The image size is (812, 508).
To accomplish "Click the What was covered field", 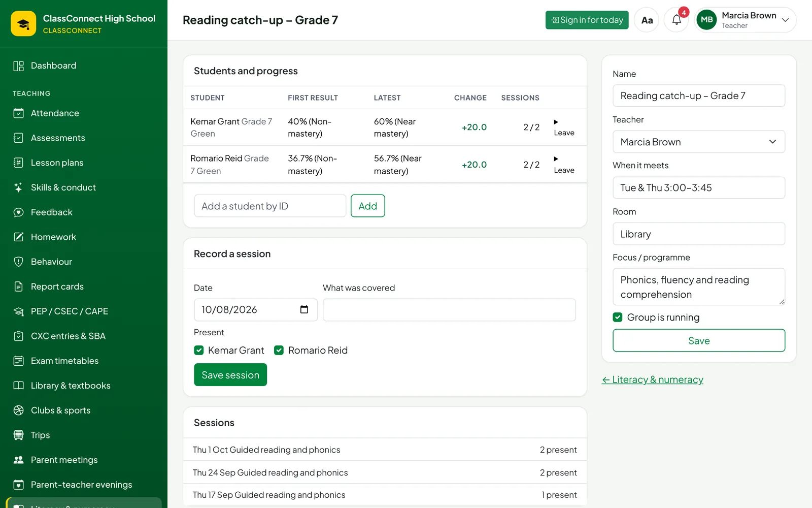I will (x=449, y=310).
